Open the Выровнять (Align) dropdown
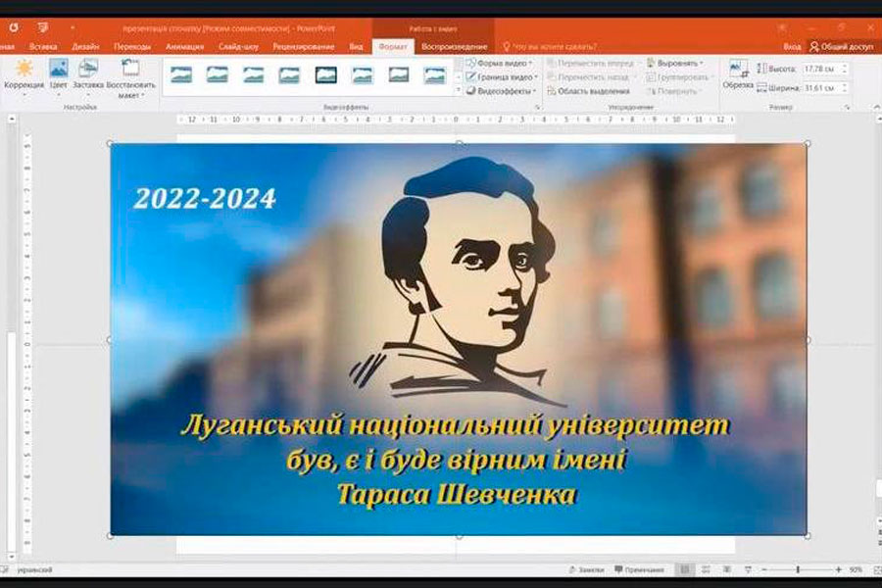This screenshot has width=882, height=588. point(675,63)
